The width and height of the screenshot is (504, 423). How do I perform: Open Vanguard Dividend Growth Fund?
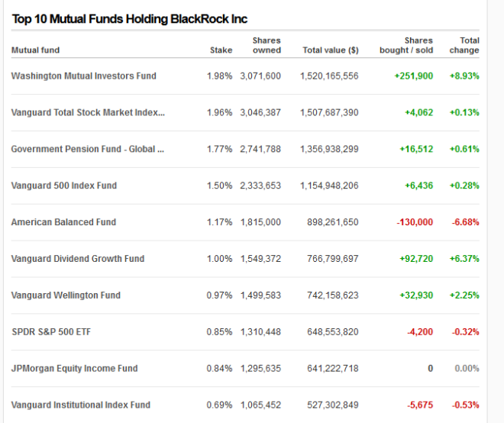77,259
